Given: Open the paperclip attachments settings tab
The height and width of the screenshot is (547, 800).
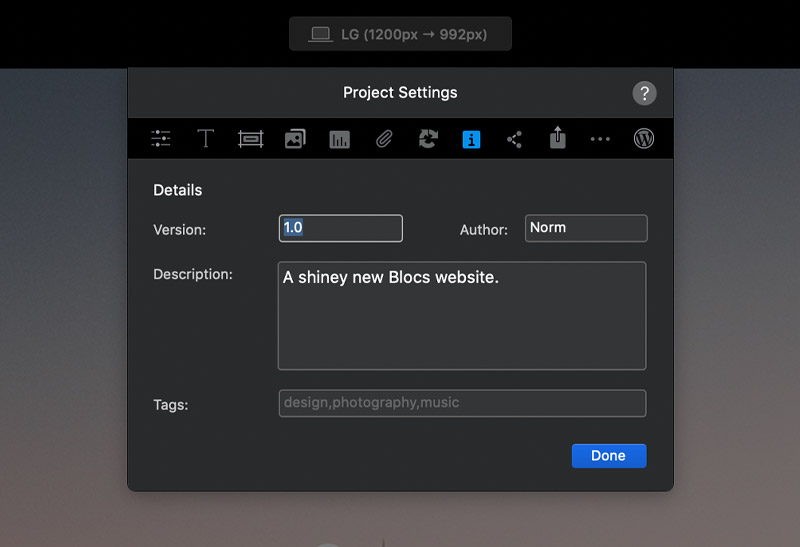Looking at the screenshot, I should click(384, 139).
